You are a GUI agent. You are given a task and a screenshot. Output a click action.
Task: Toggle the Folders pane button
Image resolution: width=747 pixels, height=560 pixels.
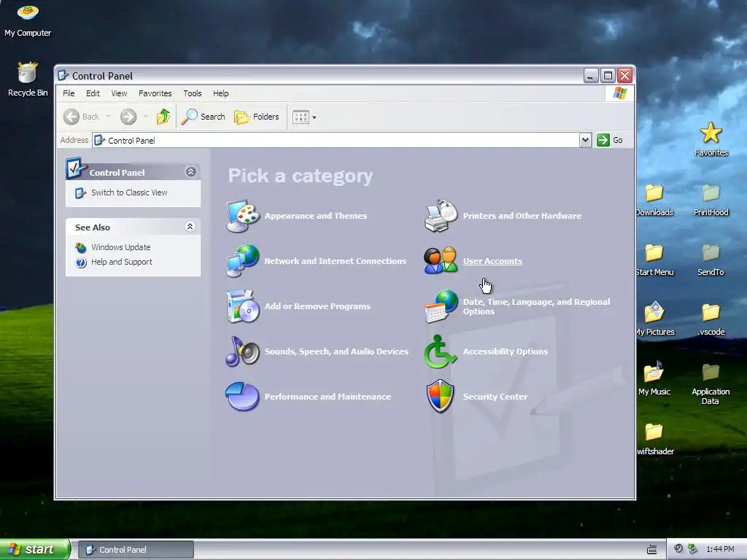pos(257,117)
